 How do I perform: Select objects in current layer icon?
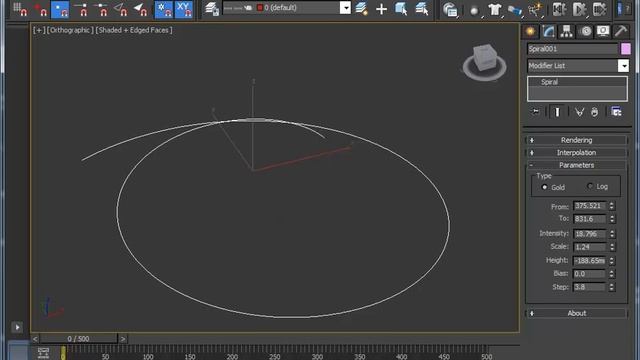click(401, 9)
